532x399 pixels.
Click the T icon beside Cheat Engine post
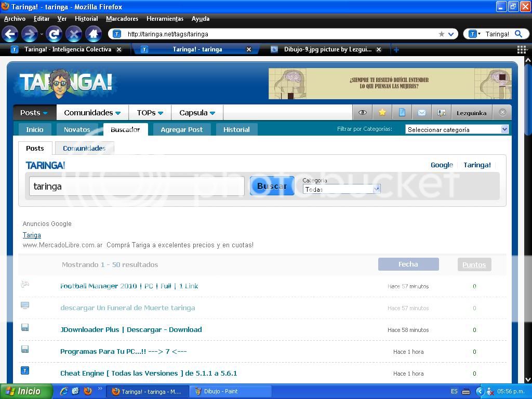pyautogui.click(x=25, y=370)
